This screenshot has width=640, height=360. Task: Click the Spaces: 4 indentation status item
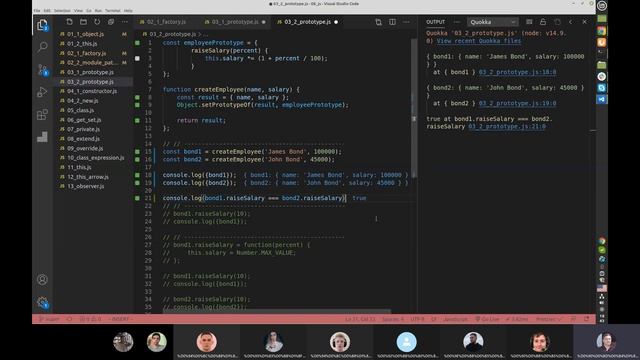(393, 319)
